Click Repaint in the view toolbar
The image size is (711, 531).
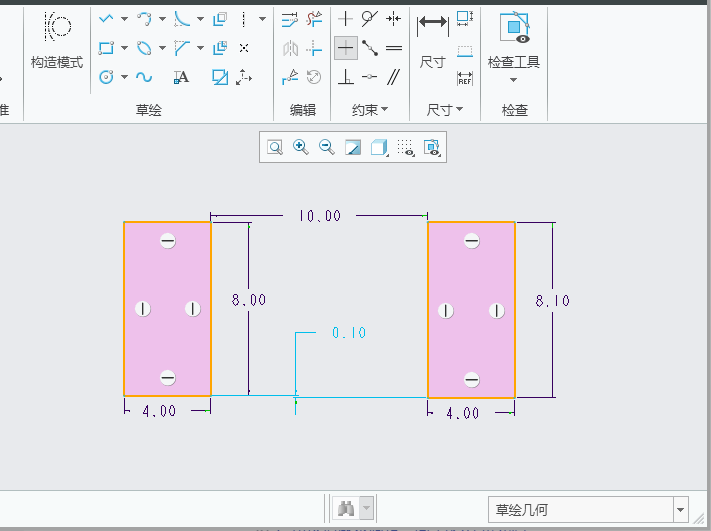point(353,147)
